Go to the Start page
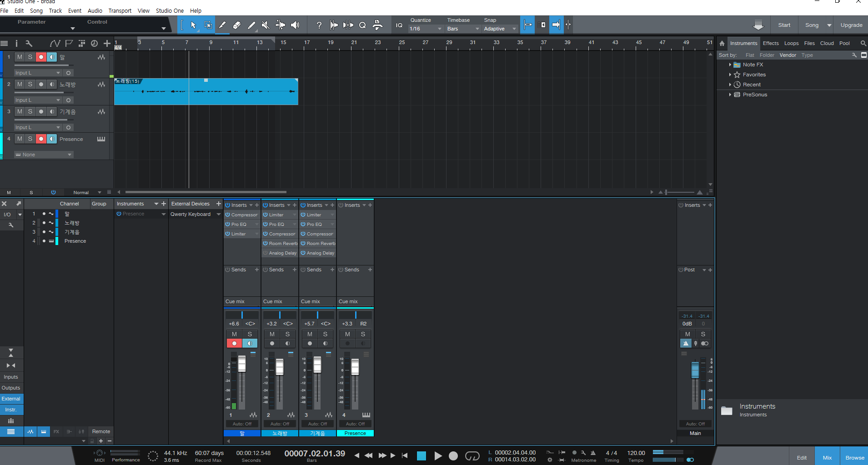This screenshot has height=465, width=868. (784, 25)
